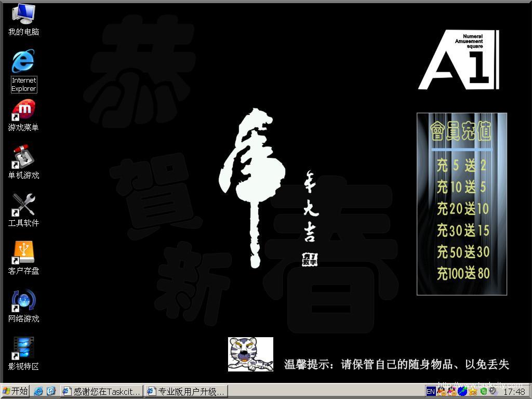Open the 工具软件 wrench icon
The width and height of the screenshot is (532, 399).
(23, 206)
